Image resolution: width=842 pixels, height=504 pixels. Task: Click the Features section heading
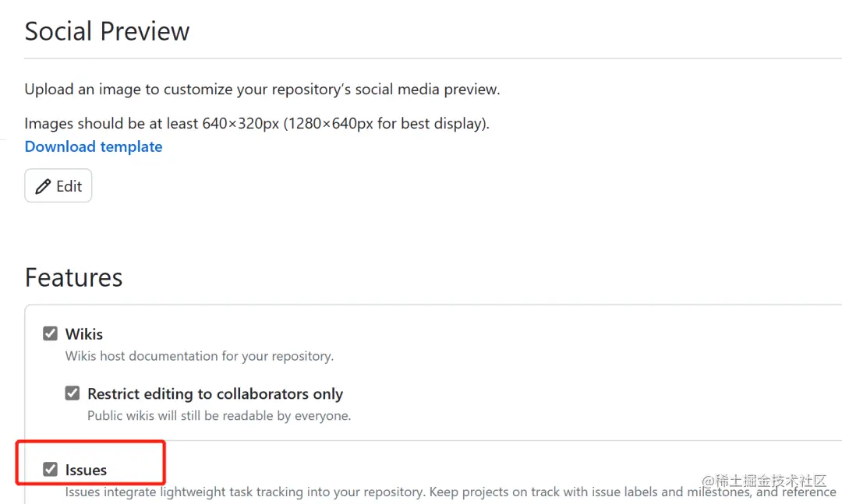click(x=73, y=277)
